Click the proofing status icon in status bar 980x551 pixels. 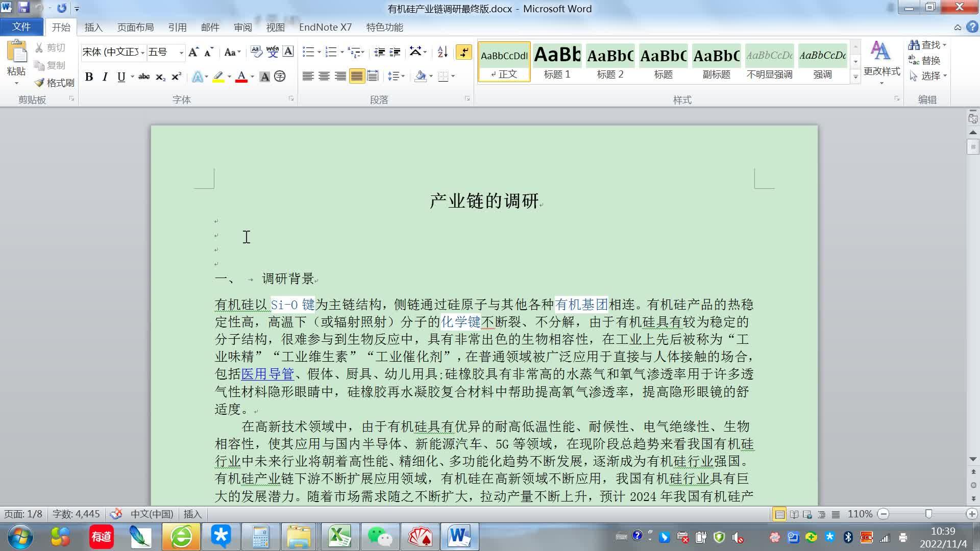pos(116,514)
